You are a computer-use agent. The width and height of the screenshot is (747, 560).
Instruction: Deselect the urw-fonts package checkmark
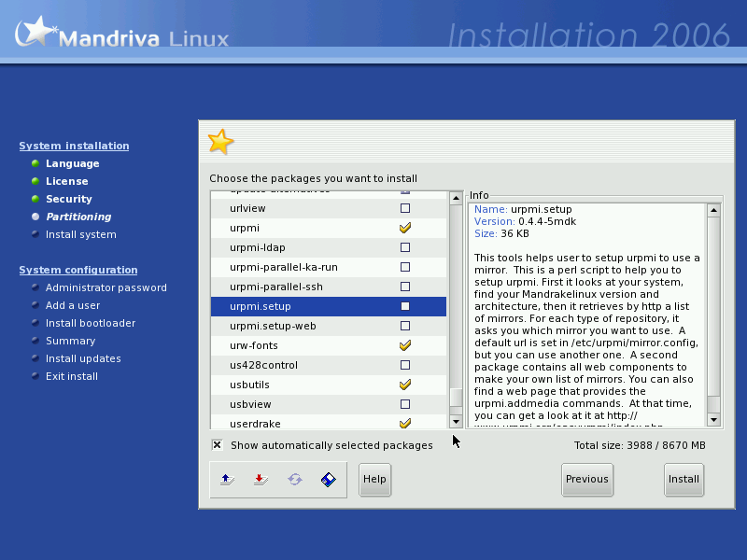pyautogui.click(x=405, y=345)
